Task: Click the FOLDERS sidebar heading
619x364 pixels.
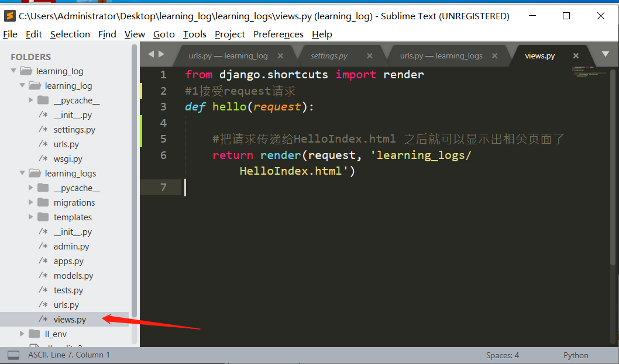Action: coord(31,57)
